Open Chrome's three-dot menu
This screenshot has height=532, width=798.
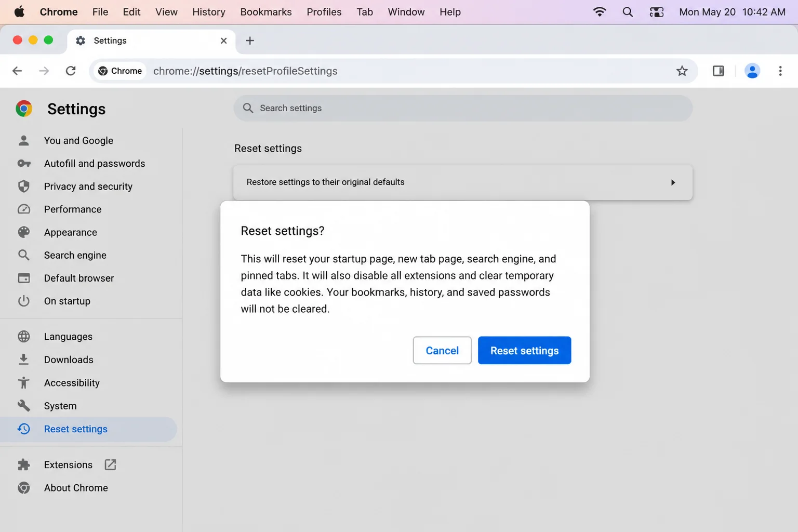pos(780,71)
